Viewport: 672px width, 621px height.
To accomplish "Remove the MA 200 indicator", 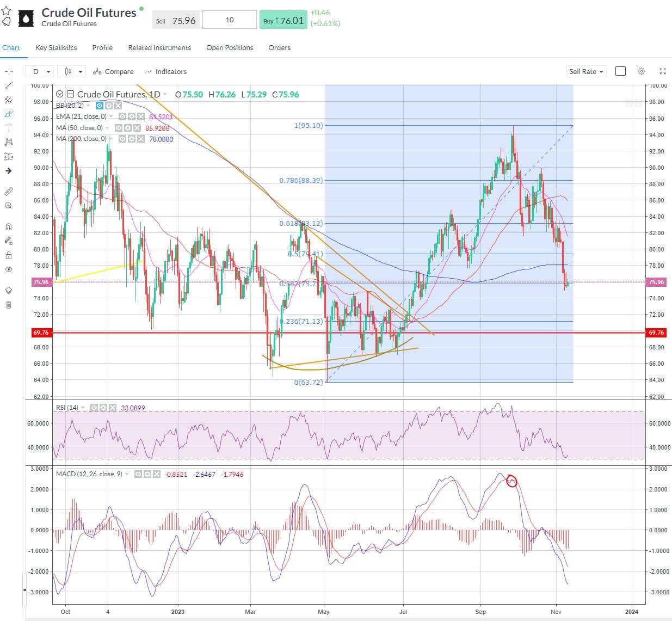I will [141, 139].
